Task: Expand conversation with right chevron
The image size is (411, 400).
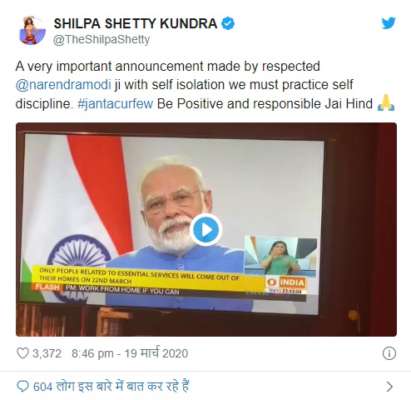Action: [389, 387]
